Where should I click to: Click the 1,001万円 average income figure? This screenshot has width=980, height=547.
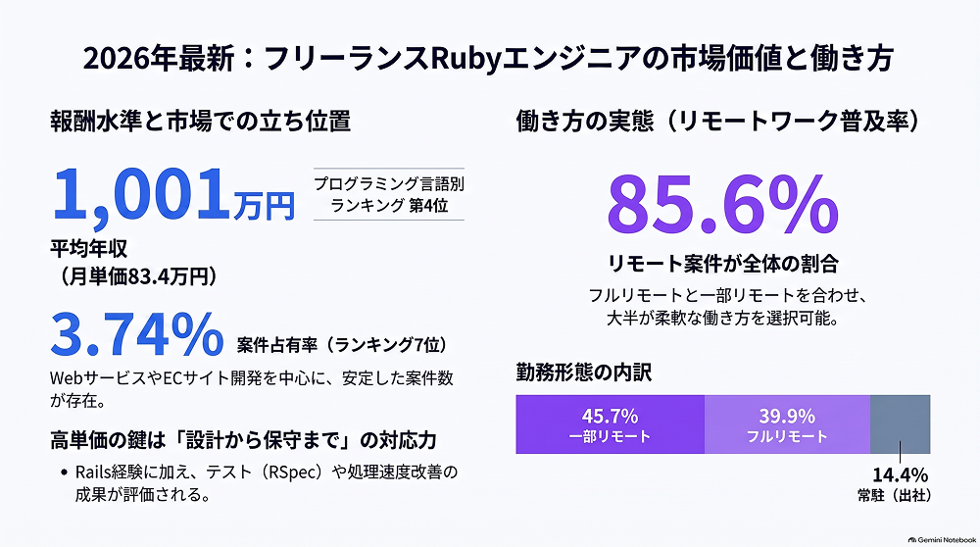tap(173, 195)
